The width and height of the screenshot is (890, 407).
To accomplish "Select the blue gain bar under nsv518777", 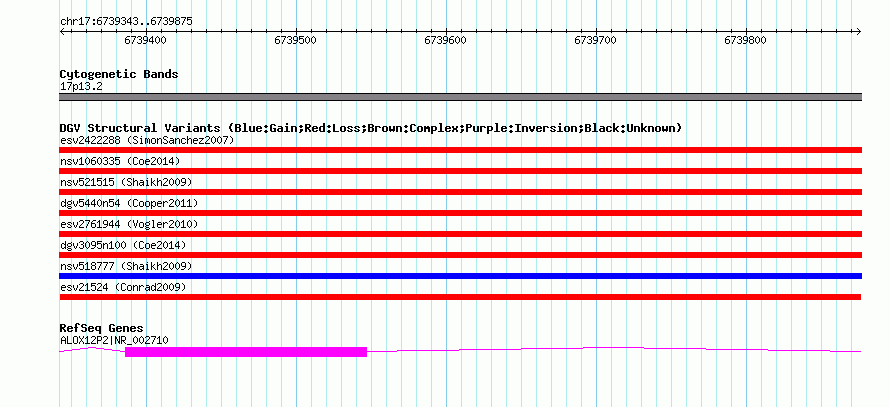I will [460, 276].
